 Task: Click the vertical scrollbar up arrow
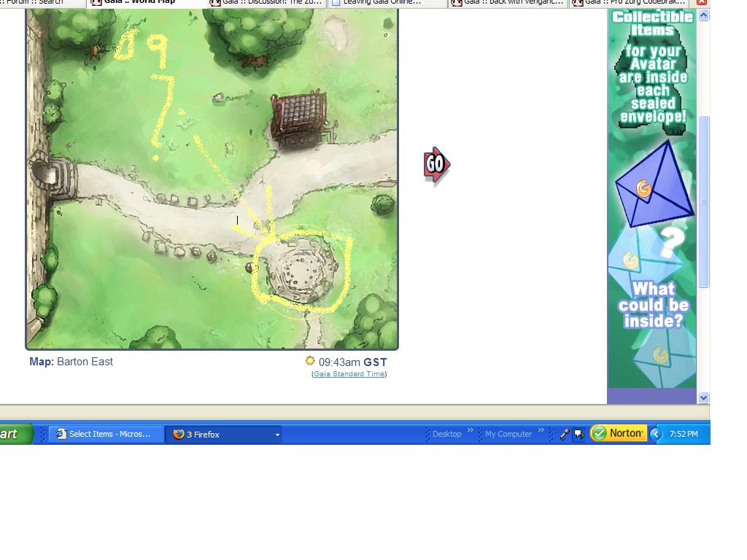point(704,15)
